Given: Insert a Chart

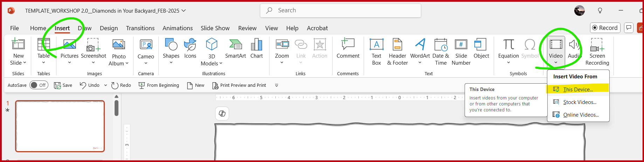Looking at the screenshot, I should (256, 48).
